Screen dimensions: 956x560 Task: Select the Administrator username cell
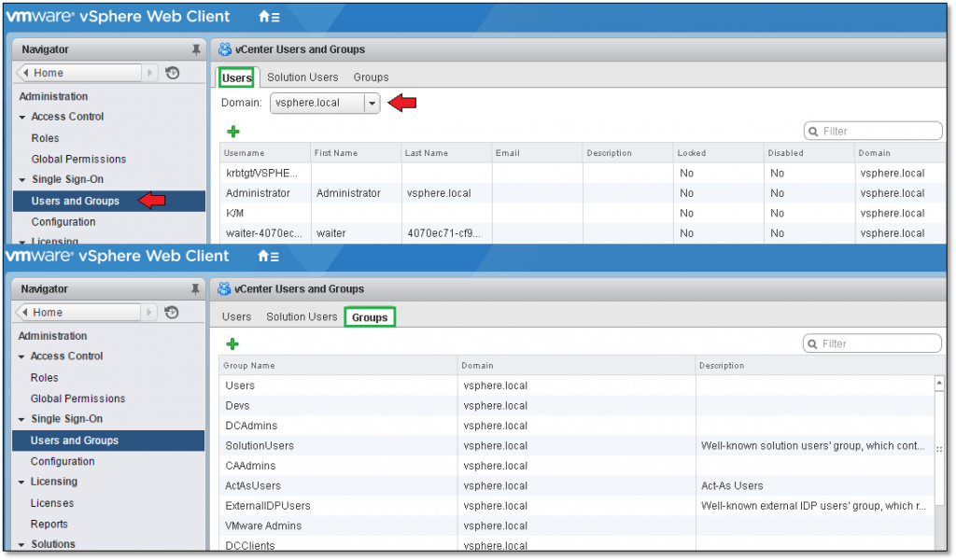[x=265, y=193]
